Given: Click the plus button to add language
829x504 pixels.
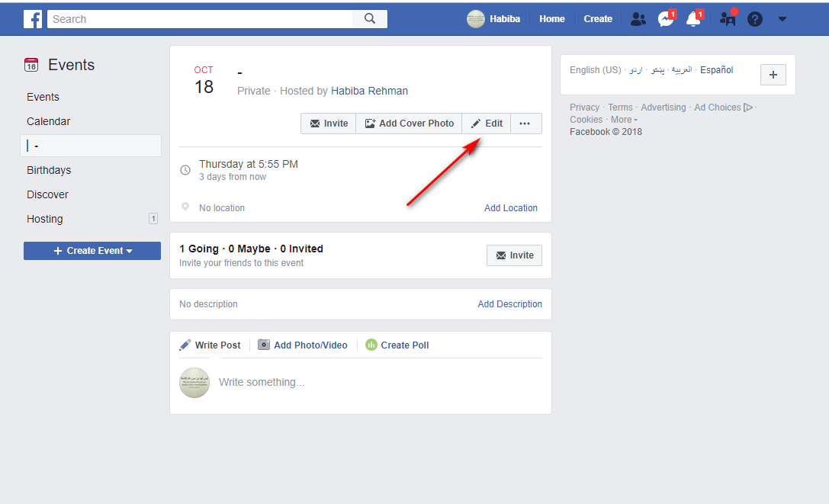Looking at the screenshot, I should 773,75.
